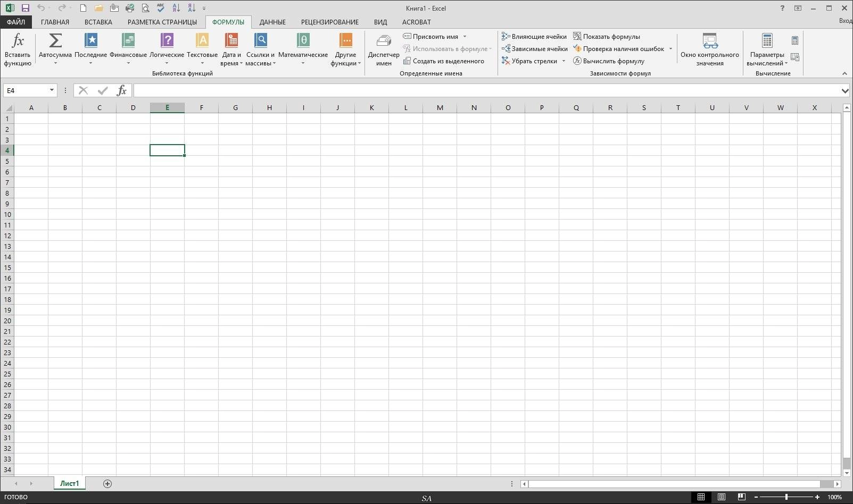The height and width of the screenshot is (504, 853).
Task: Open the Логические functions library
Action: (167, 49)
